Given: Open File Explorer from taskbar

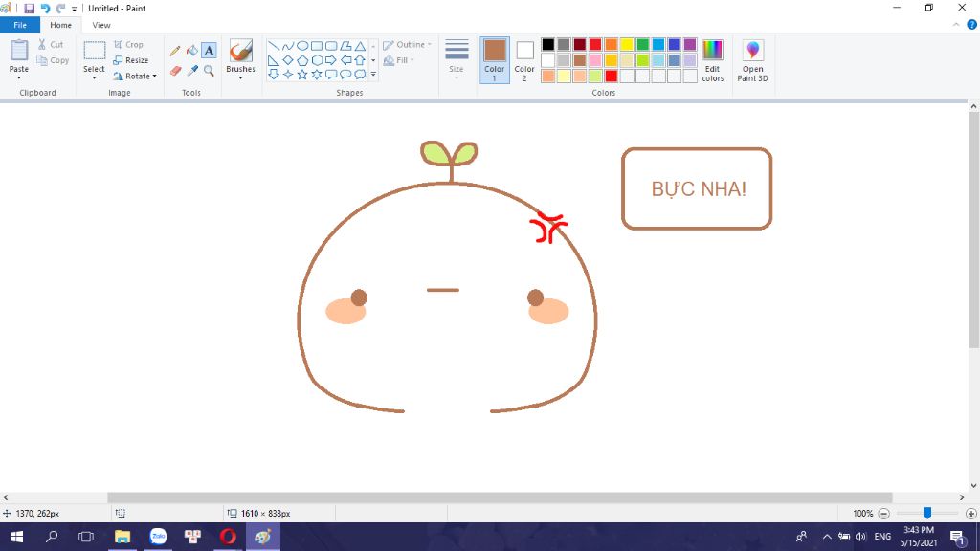Looking at the screenshot, I should pyautogui.click(x=122, y=537).
